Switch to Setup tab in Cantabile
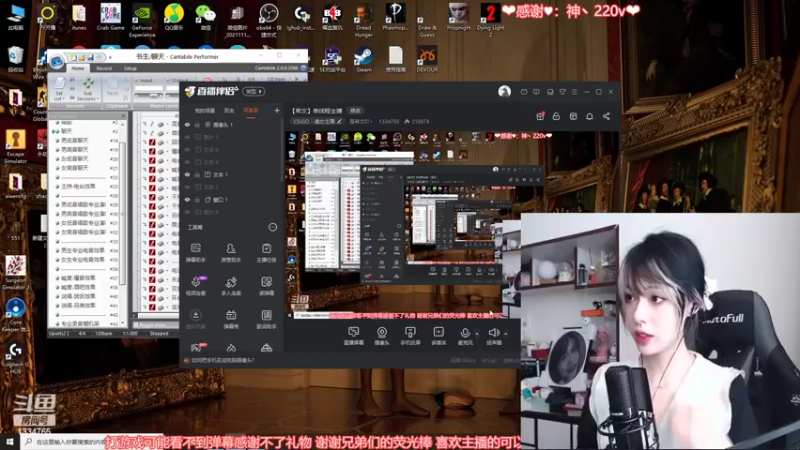The image size is (800, 450). pyautogui.click(x=130, y=68)
